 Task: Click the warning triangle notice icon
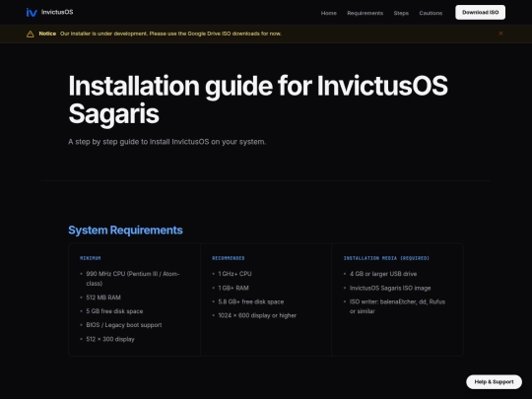click(x=31, y=33)
